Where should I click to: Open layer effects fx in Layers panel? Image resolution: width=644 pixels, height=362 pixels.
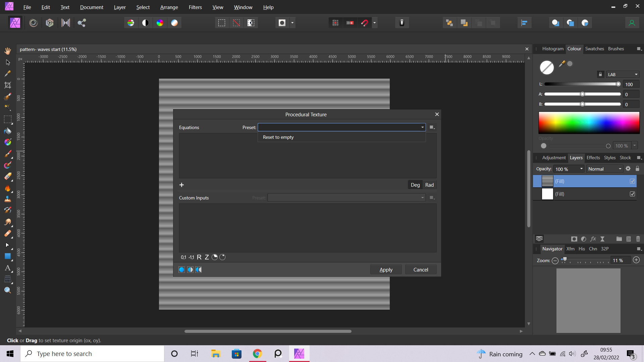(593, 239)
